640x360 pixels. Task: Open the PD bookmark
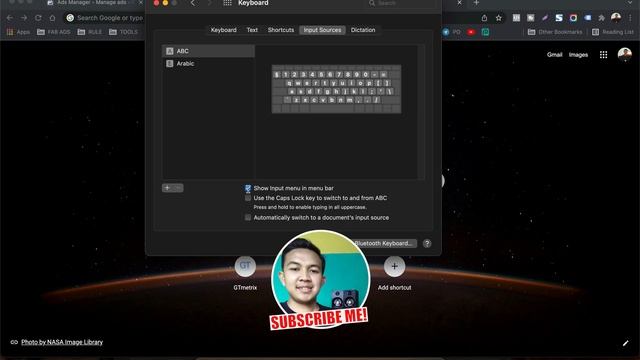[x=451, y=32]
